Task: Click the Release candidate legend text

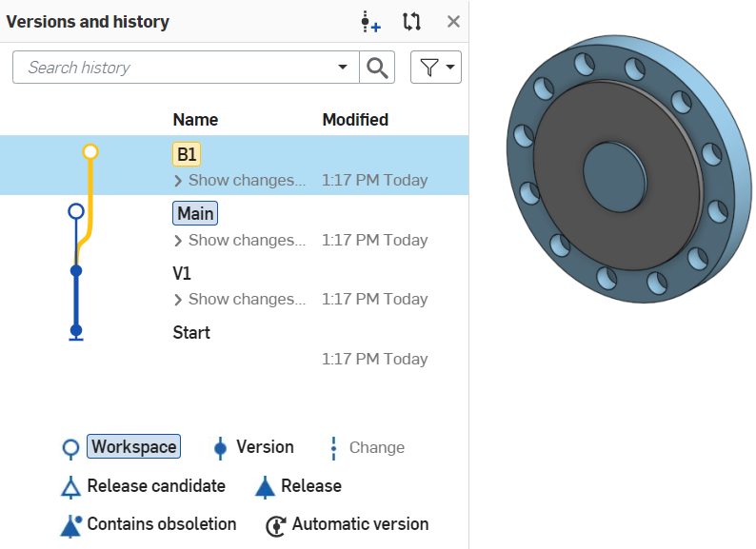Action: pos(156,486)
